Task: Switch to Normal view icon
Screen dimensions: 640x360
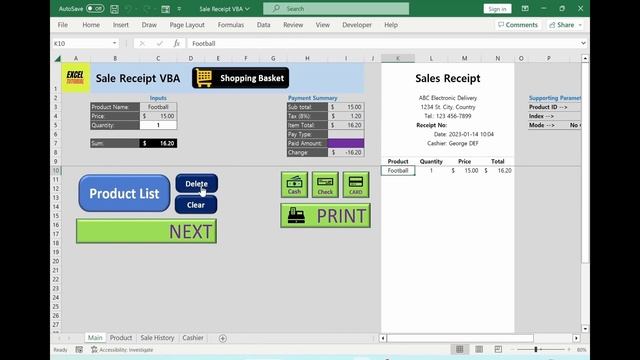Action: [x=460, y=349]
